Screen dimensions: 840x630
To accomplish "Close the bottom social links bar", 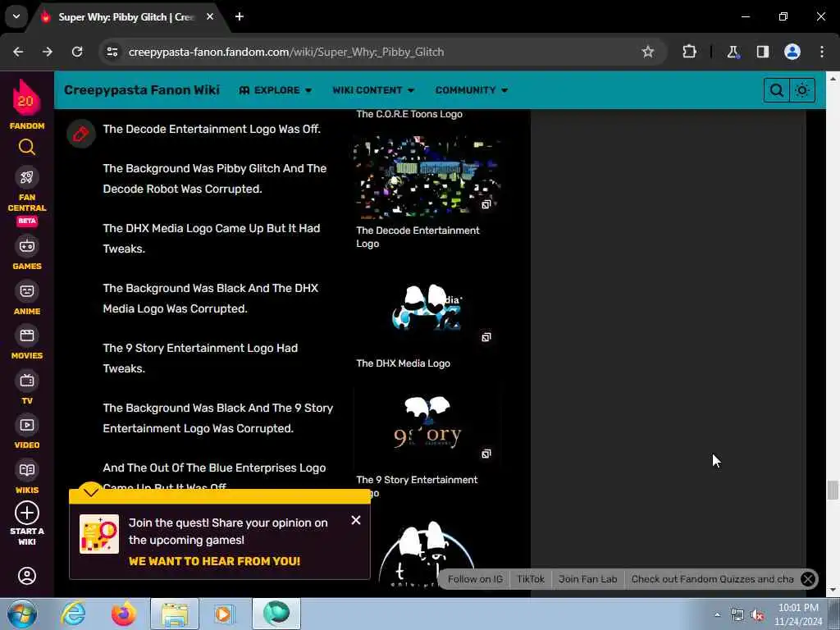I will point(808,579).
